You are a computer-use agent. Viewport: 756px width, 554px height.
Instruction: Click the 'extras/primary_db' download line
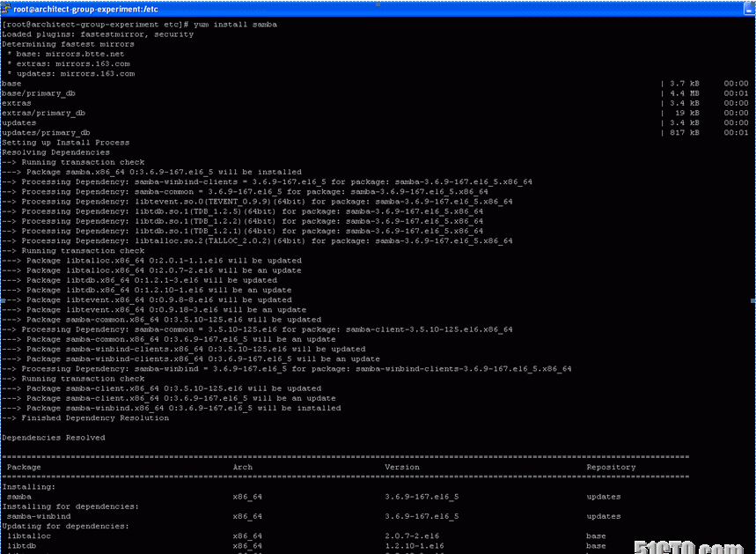[x=43, y=113]
